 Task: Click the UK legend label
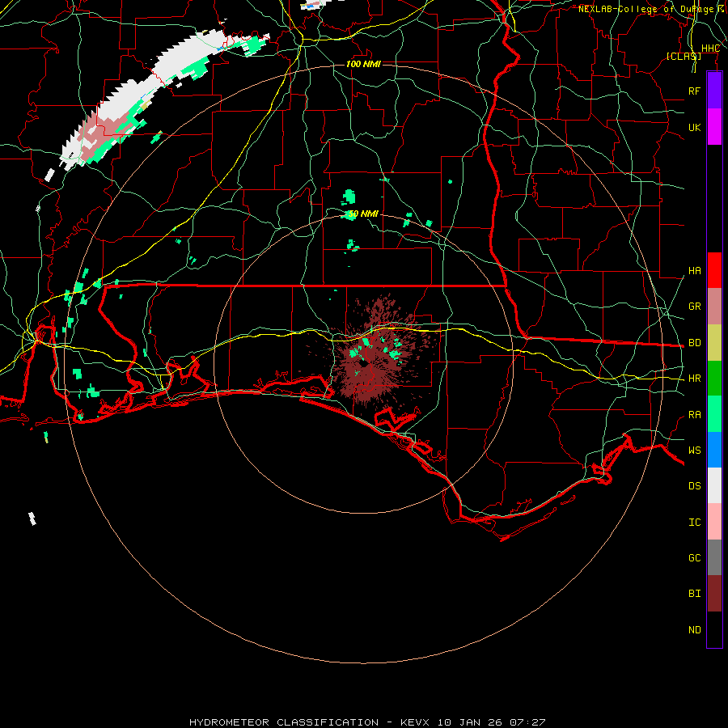[695, 127]
